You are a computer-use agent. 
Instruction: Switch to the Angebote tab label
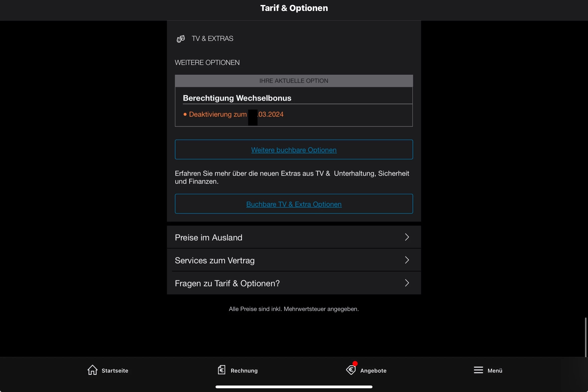click(x=373, y=371)
